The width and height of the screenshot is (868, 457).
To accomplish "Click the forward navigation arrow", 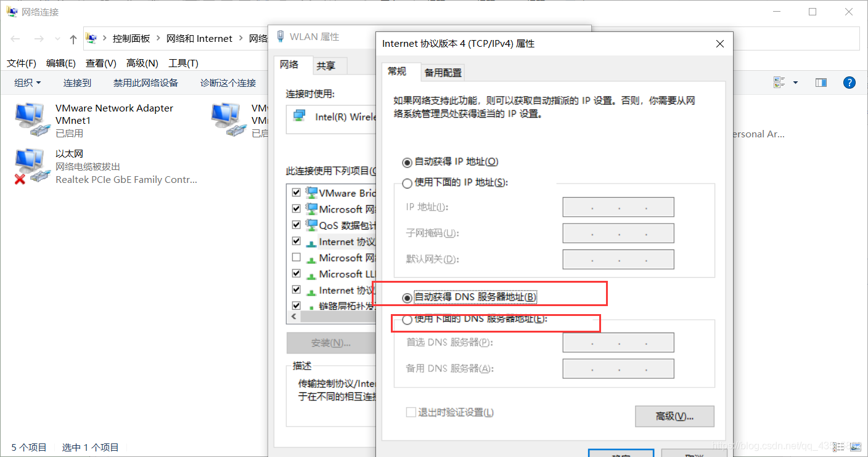I will pyautogui.click(x=38, y=39).
